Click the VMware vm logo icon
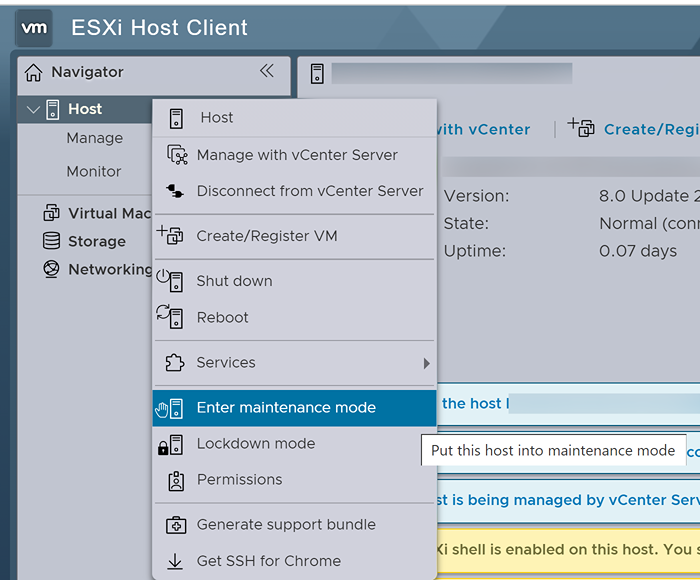700x580 pixels. (34, 28)
